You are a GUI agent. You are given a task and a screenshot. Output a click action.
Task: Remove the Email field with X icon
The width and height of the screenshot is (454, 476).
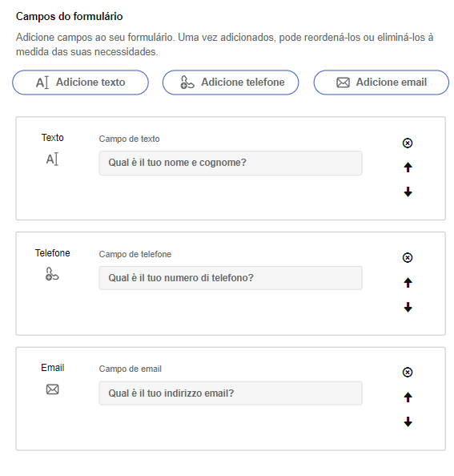pos(408,372)
